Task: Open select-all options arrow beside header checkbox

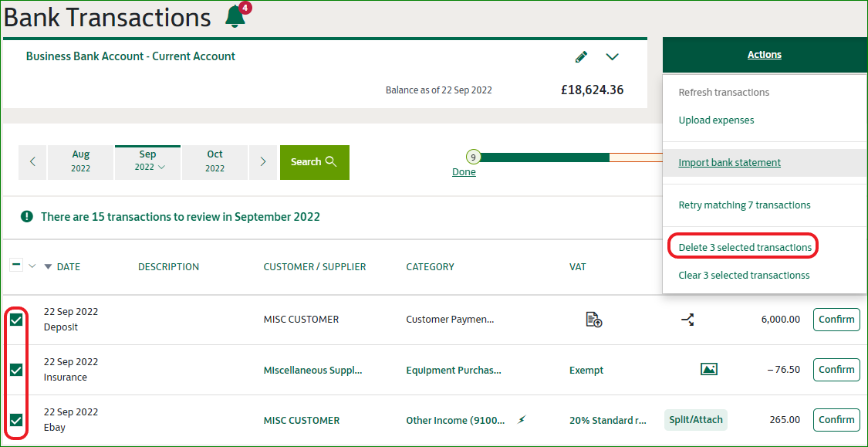Action: [x=32, y=266]
